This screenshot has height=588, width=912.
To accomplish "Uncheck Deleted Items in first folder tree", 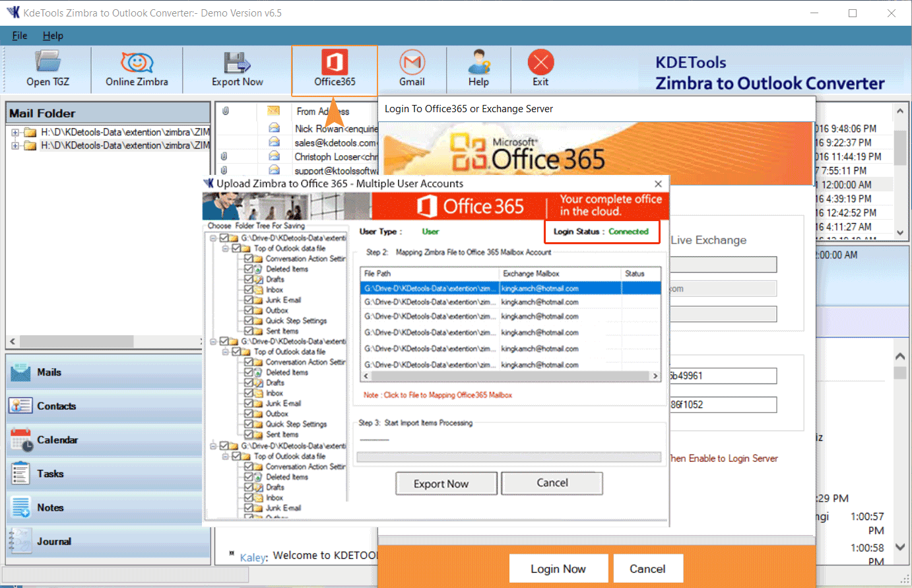I will click(x=249, y=269).
